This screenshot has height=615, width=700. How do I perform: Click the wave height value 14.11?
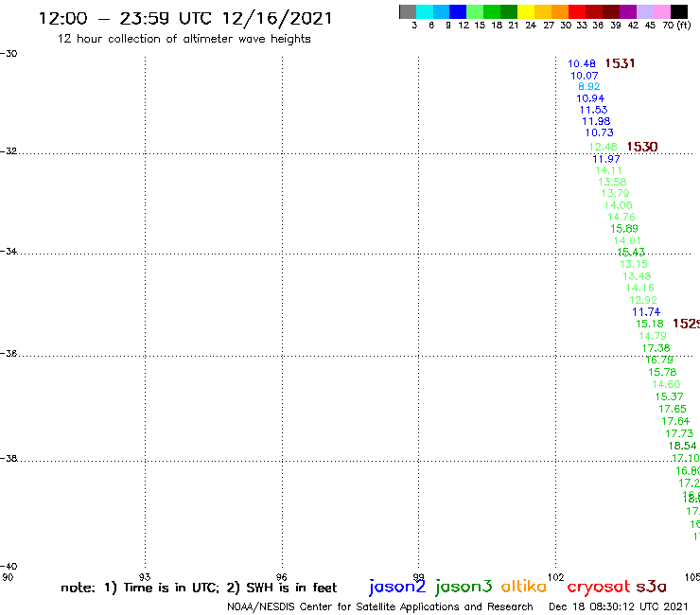[x=608, y=170]
